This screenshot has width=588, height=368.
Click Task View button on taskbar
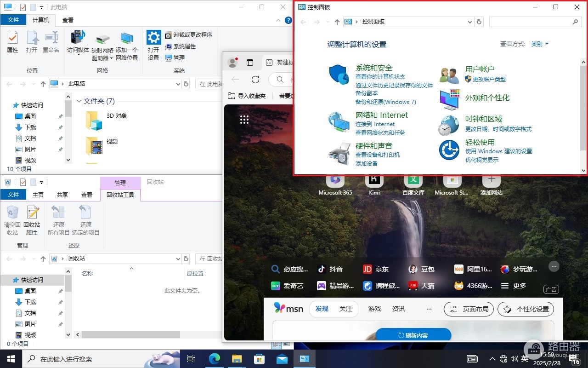click(192, 359)
